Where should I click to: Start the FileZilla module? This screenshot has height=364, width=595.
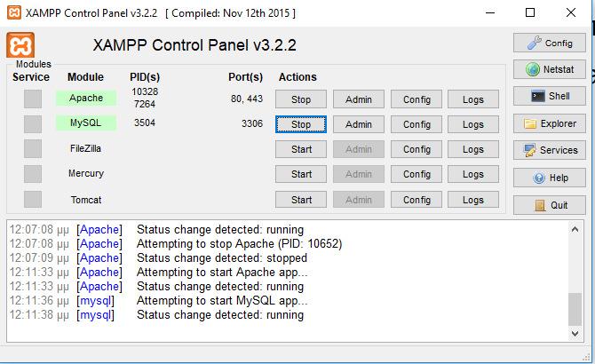click(301, 149)
